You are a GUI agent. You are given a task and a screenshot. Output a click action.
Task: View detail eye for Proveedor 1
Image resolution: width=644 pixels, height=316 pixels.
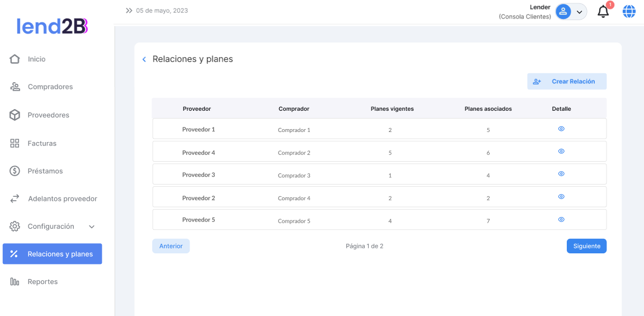point(561,129)
